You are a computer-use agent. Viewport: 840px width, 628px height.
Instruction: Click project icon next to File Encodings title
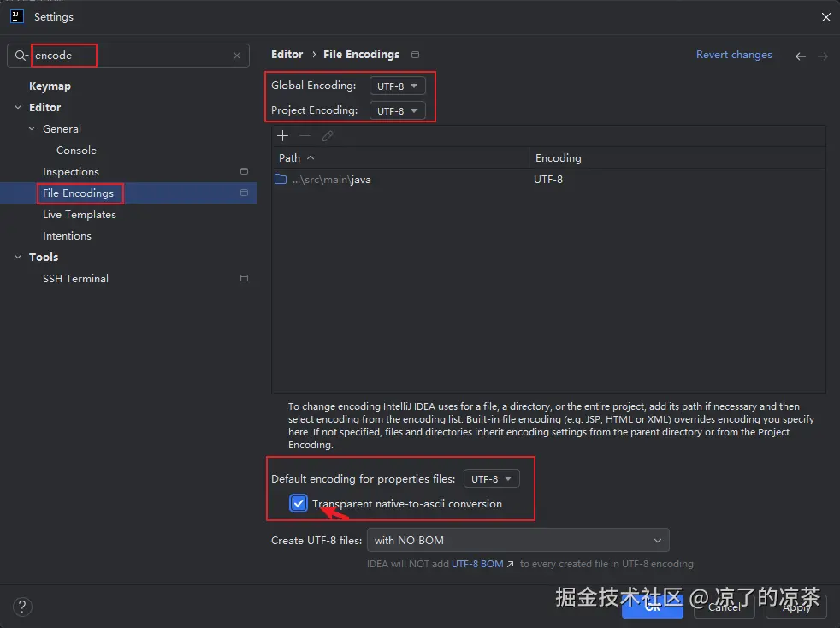point(415,55)
